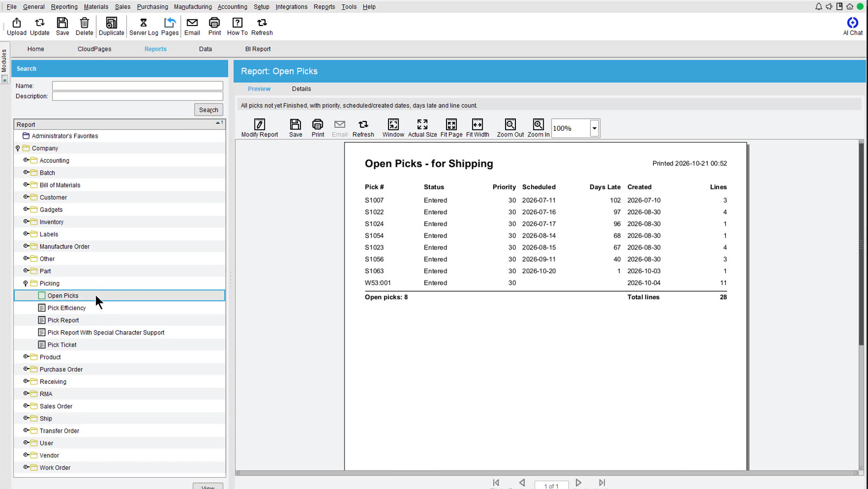Click the main toolbar Email icon

(192, 26)
